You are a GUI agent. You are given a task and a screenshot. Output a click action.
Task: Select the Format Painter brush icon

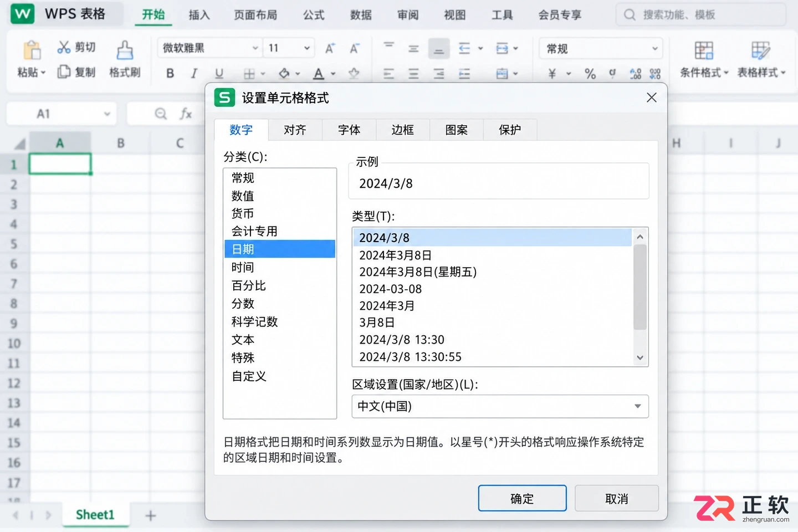coord(125,50)
